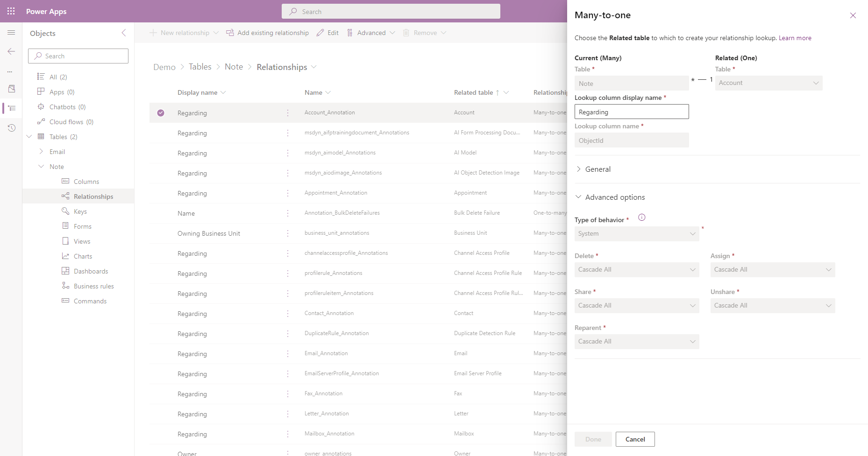Select All (2) in the Objects list
The height and width of the screenshot is (456, 868).
[x=58, y=77]
